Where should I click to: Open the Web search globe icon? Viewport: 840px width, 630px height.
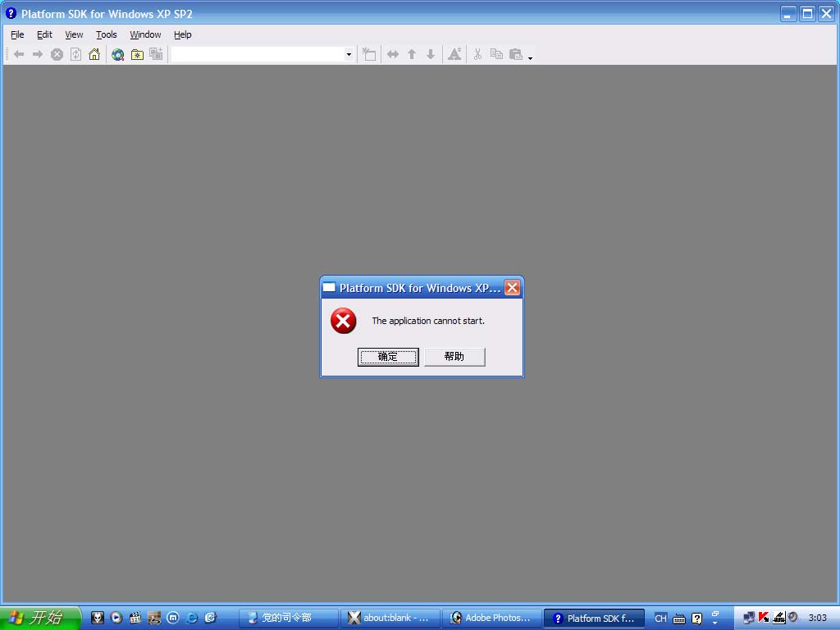(118, 54)
